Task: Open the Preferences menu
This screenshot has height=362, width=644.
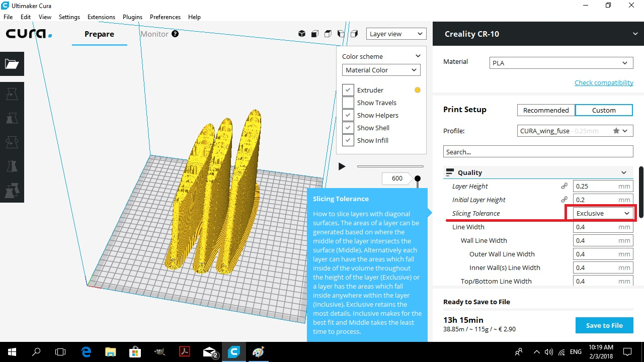Action: [x=165, y=17]
